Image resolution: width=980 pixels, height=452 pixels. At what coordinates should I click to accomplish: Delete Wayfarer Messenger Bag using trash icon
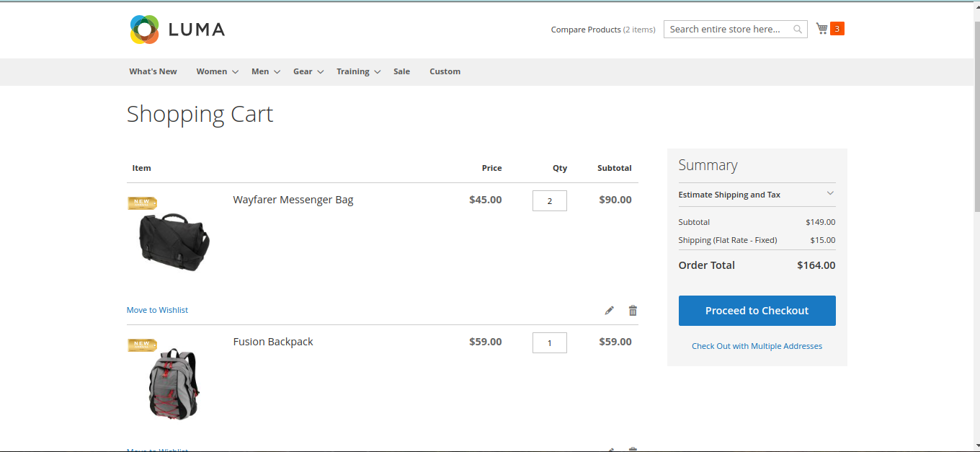tap(633, 311)
